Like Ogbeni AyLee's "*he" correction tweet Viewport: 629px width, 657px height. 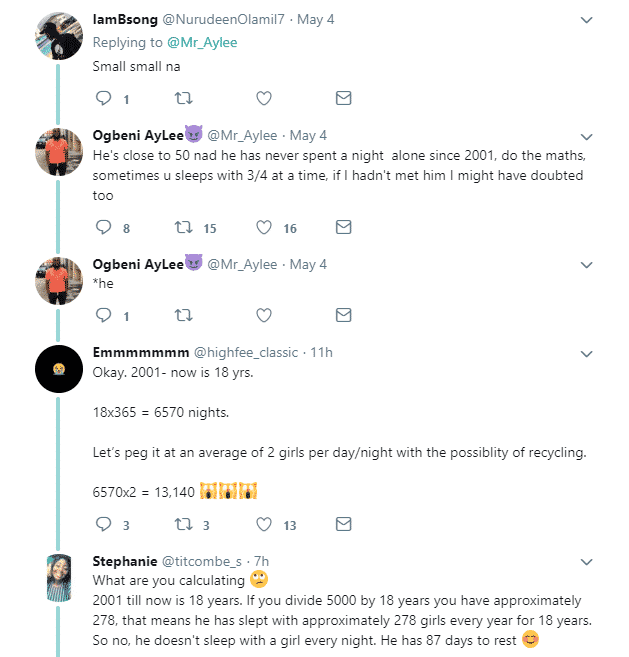click(264, 315)
